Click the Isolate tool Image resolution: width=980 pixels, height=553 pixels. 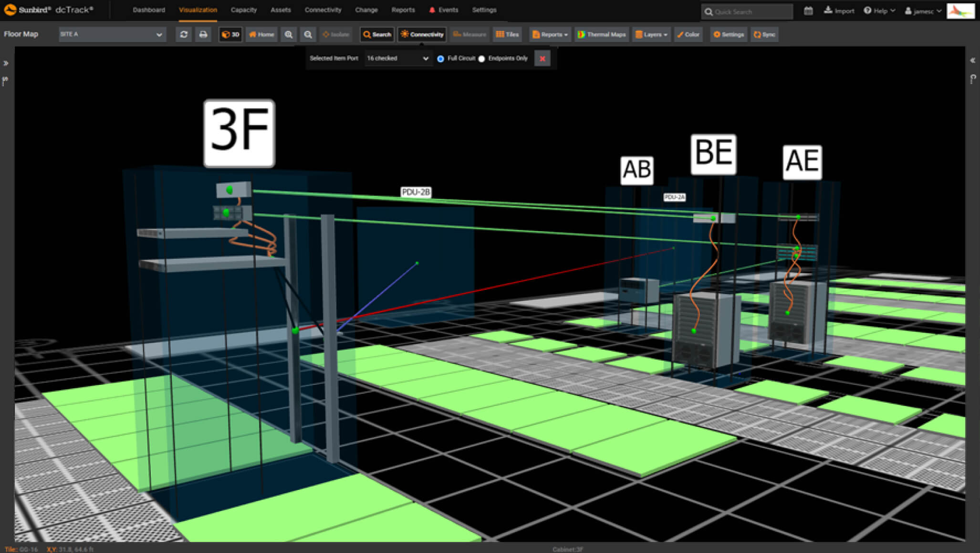(x=336, y=34)
